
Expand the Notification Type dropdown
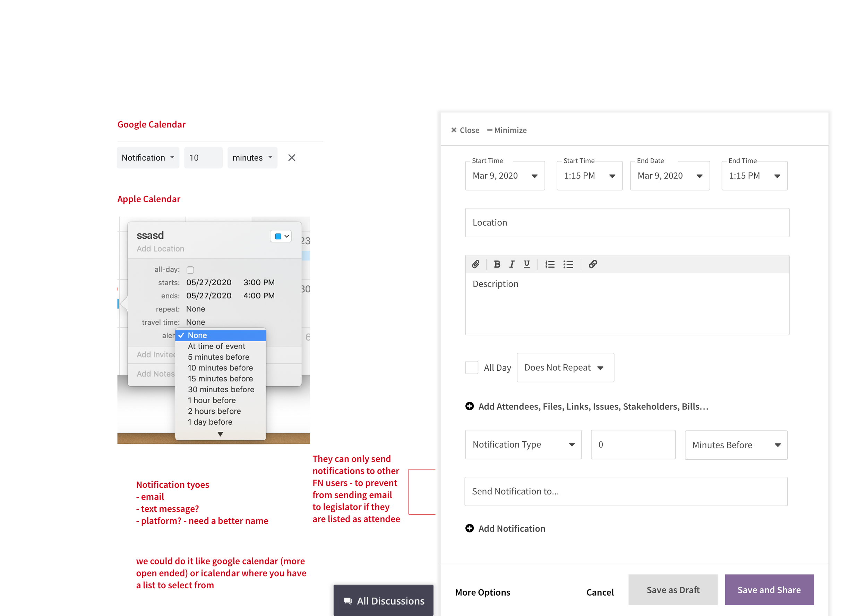pos(523,445)
